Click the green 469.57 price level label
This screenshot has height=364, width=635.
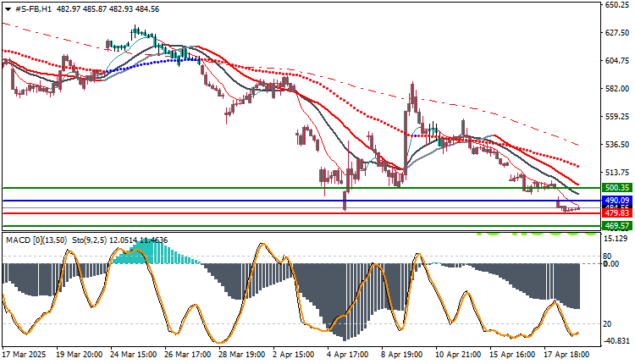[617, 225]
